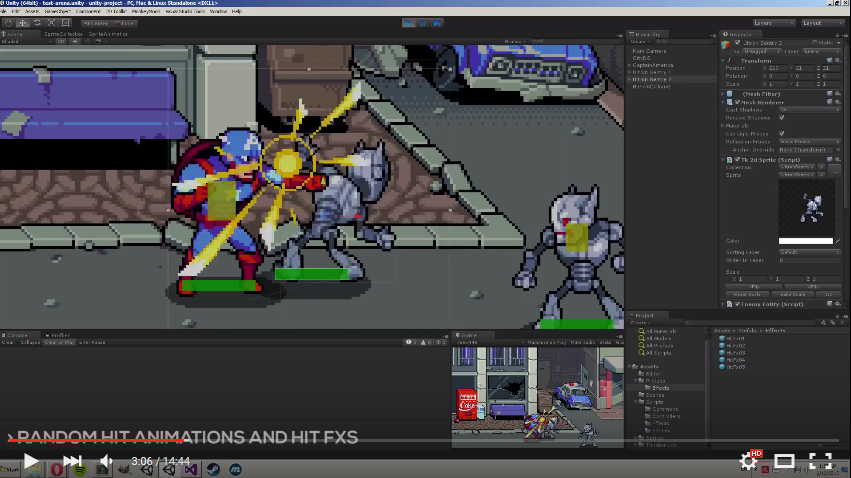The image size is (851, 478).
Task: Toggle the GameObject active checkbox in Inspector
Action: pyautogui.click(x=737, y=43)
